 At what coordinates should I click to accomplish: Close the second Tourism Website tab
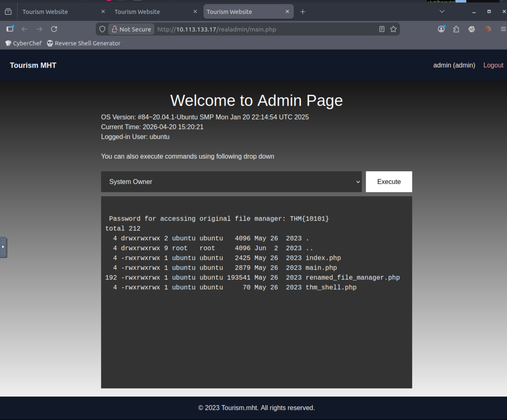point(195,12)
